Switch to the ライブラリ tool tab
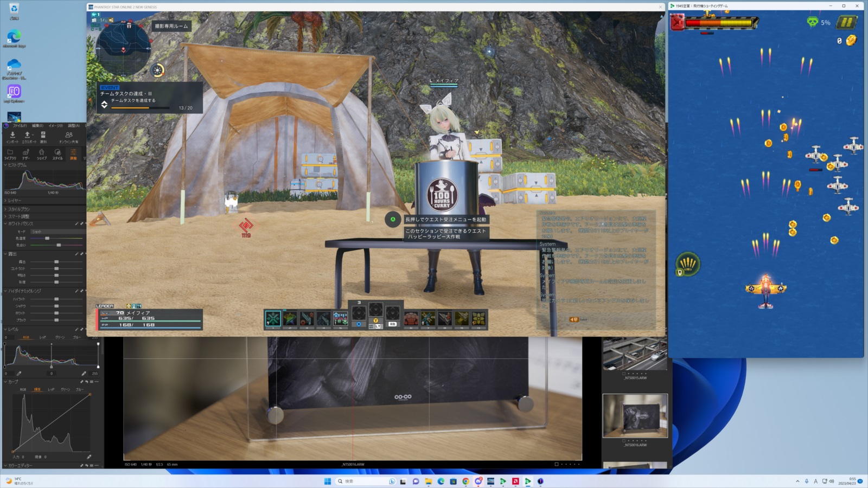The width and height of the screenshot is (868, 488). [x=10, y=154]
